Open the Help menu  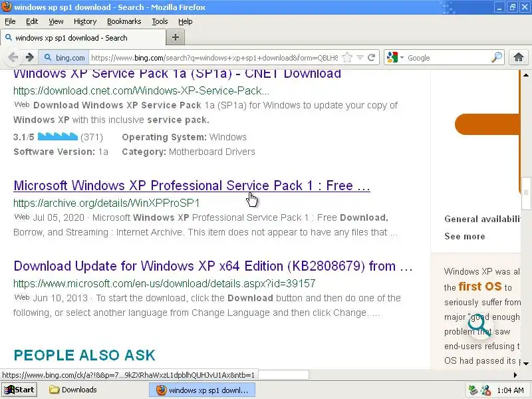(186, 21)
